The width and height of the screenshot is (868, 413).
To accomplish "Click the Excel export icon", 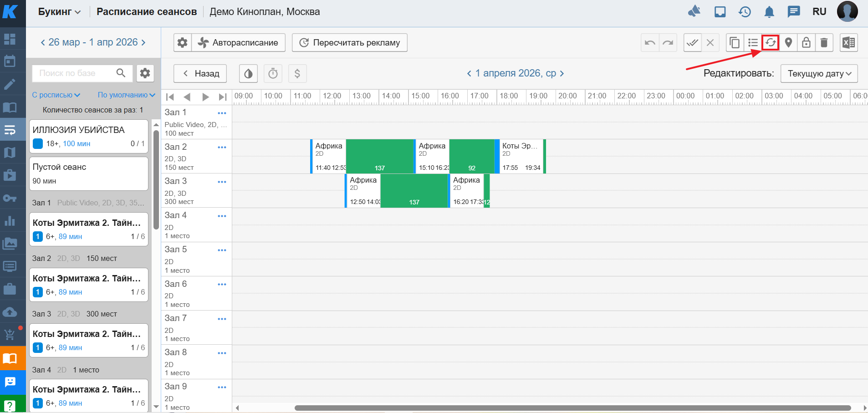I will [848, 43].
